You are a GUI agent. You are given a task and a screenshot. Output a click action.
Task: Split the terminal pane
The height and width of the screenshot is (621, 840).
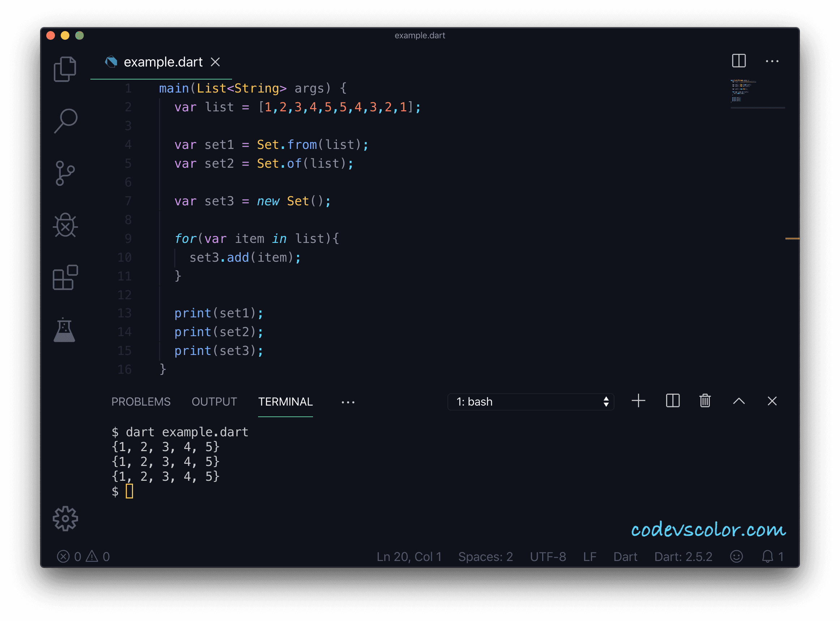tap(672, 401)
